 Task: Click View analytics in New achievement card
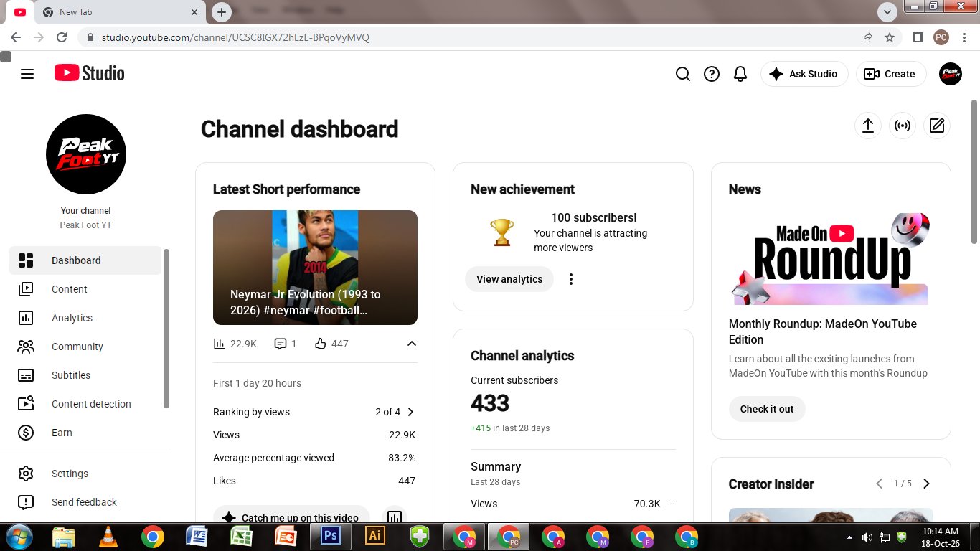[509, 279]
